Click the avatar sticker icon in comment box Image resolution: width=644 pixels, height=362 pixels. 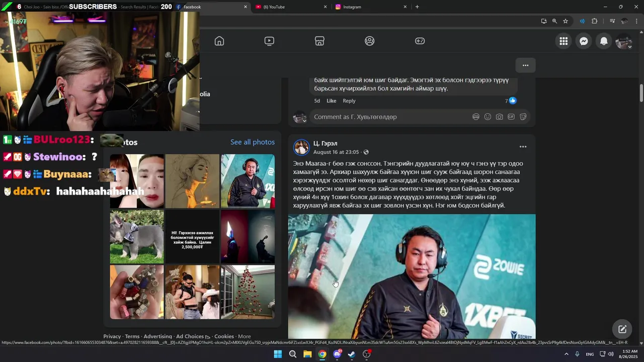[x=475, y=117]
